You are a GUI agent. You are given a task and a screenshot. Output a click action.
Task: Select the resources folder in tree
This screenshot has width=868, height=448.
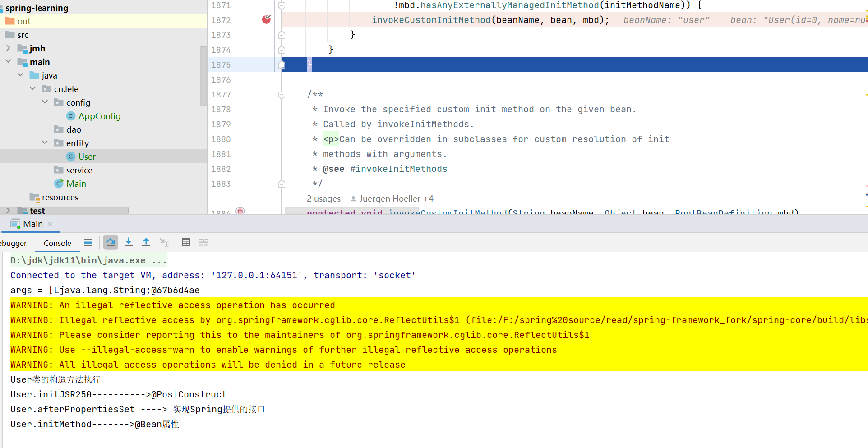60,197
